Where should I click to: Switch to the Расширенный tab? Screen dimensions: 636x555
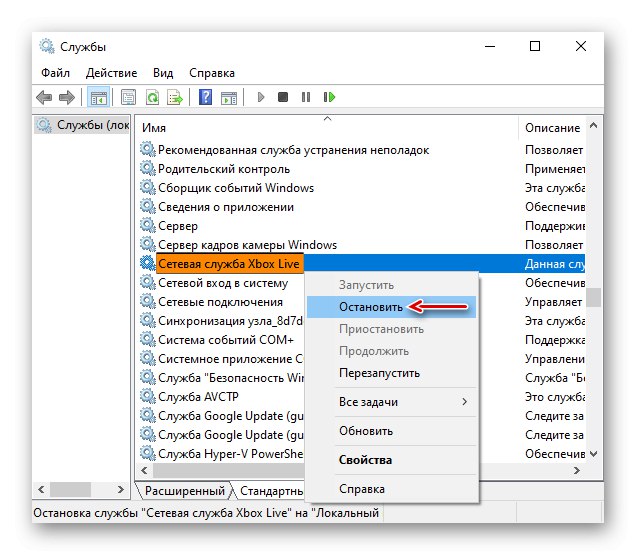click(x=185, y=491)
